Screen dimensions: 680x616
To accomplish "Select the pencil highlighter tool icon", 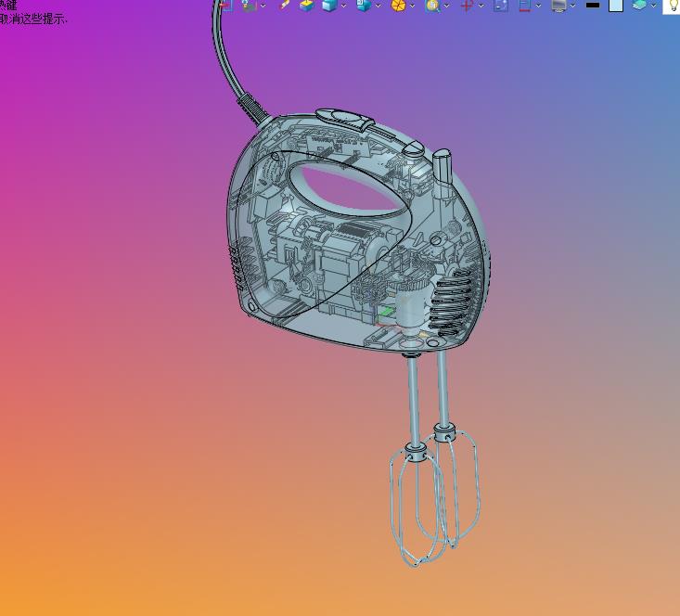I will click(x=285, y=5).
